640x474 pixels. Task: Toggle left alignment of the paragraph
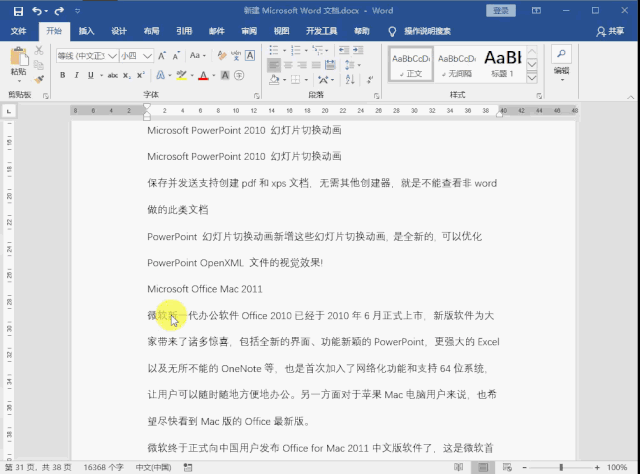[274, 65]
